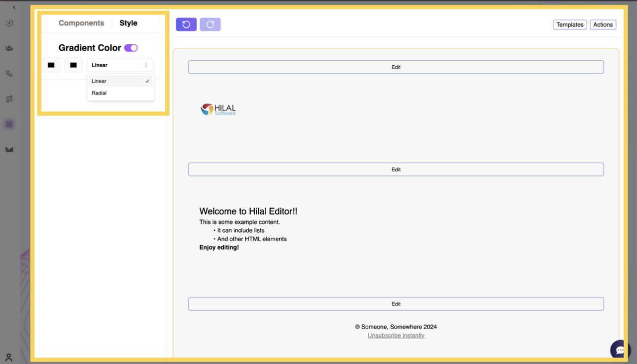This screenshot has width=637, height=364.
Task: Click the "This is some example content." line
Action: point(239,222)
